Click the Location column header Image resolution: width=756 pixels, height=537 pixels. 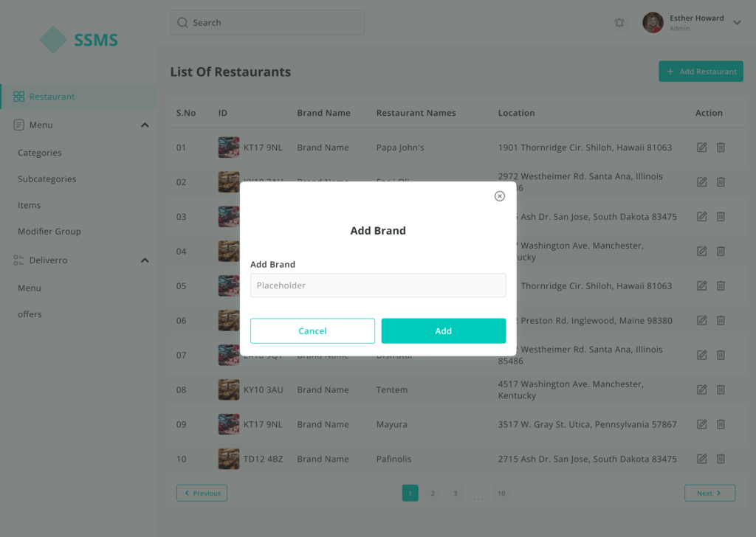(516, 113)
